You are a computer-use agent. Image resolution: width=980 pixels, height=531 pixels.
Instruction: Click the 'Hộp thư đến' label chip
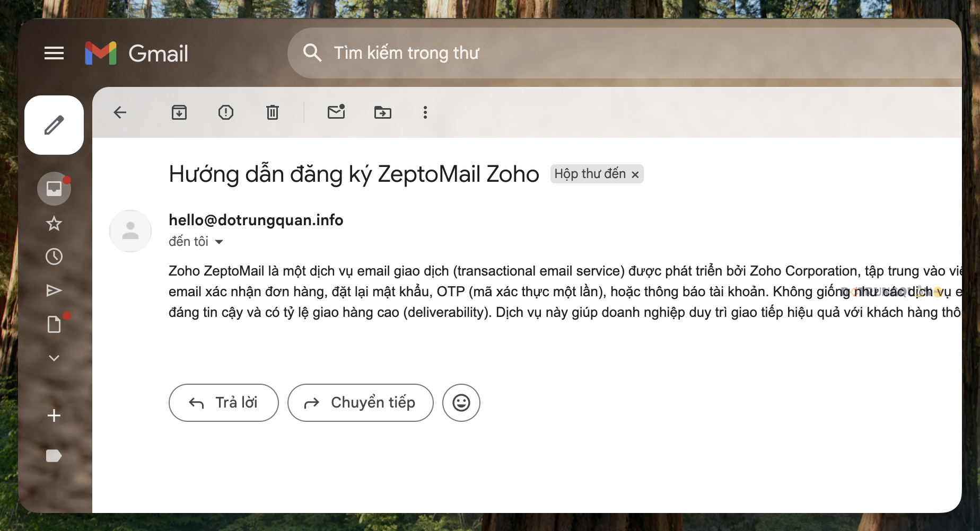click(x=590, y=174)
